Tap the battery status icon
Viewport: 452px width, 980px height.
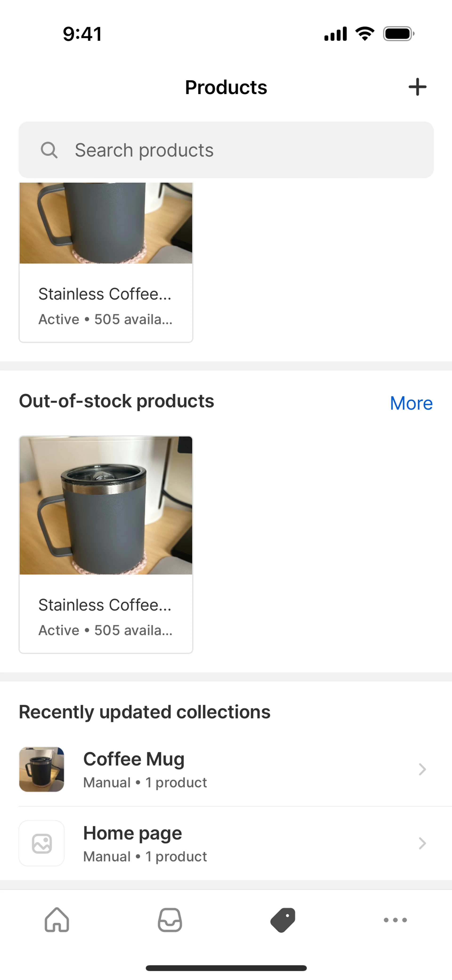pyautogui.click(x=398, y=34)
